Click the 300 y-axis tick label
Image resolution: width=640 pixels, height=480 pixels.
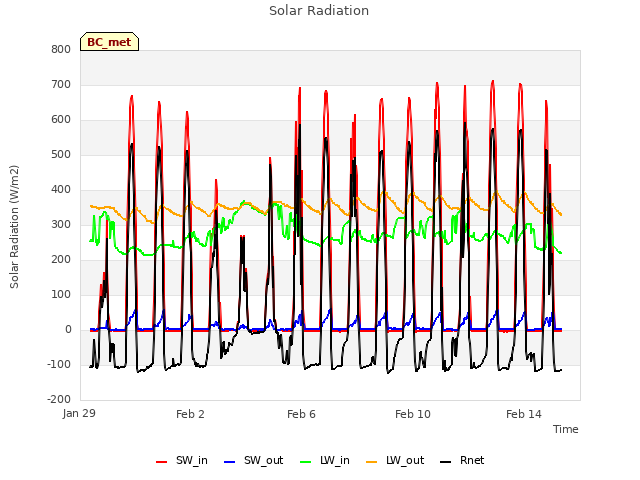(61, 224)
